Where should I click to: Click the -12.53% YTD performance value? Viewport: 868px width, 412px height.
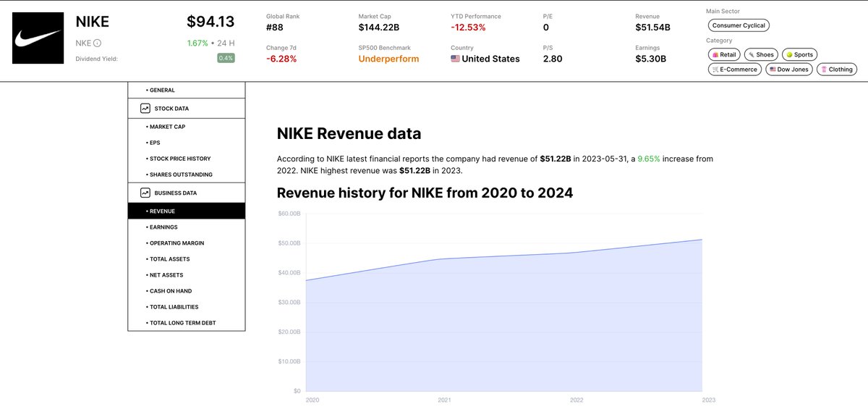pos(468,28)
